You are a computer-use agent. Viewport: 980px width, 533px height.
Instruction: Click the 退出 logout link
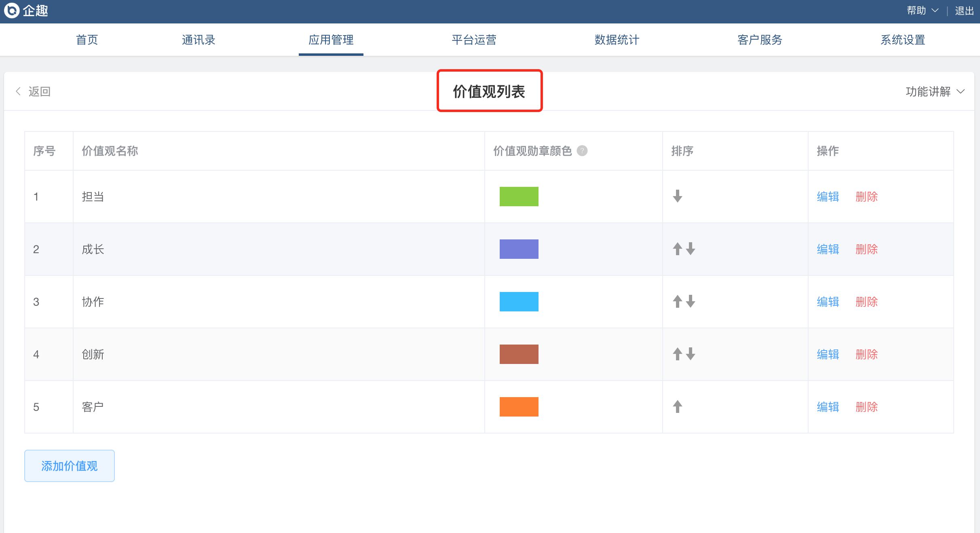[964, 11]
